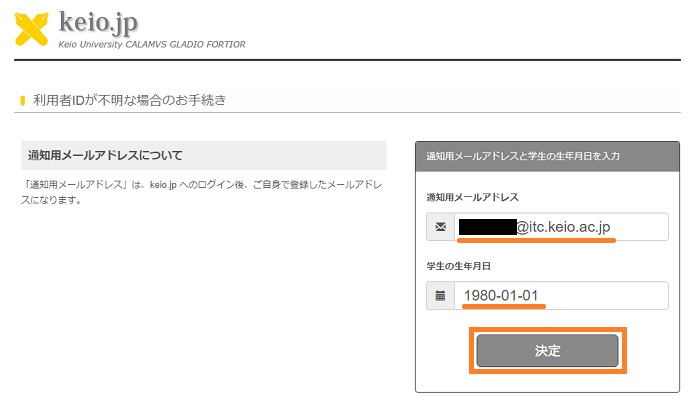Click the Keio University CALAMVS GLADIO FORTIOR tagline
The height and width of the screenshot is (416, 700).
click(152, 45)
